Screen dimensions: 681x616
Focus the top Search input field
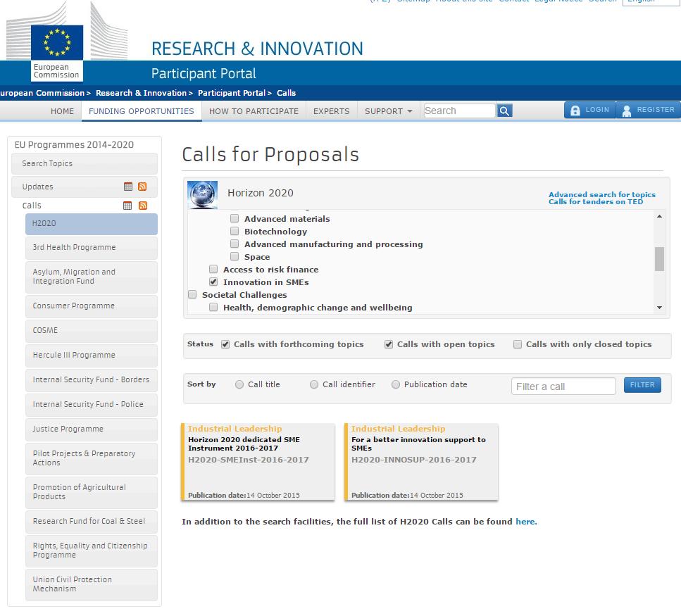459,111
